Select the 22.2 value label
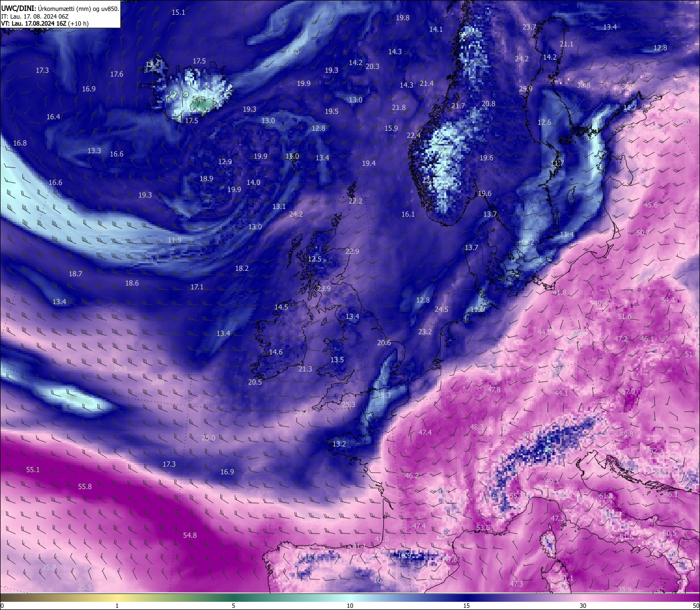The image size is (700, 610). [x=355, y=201]
